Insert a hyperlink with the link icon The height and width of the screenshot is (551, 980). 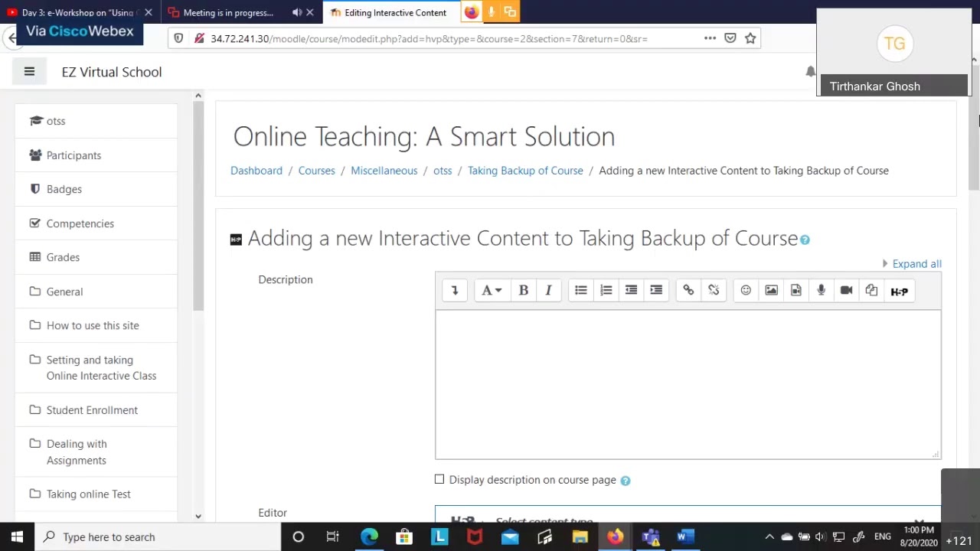688,291
